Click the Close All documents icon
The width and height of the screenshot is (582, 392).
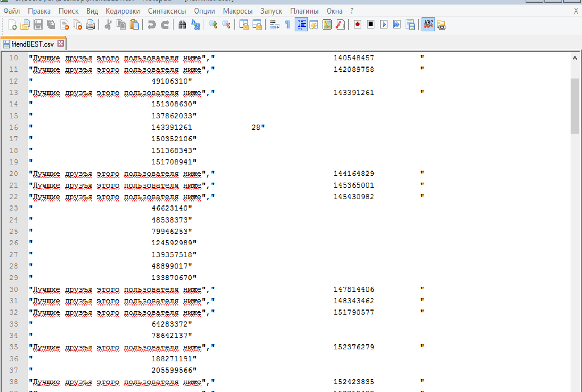point(77,25)
